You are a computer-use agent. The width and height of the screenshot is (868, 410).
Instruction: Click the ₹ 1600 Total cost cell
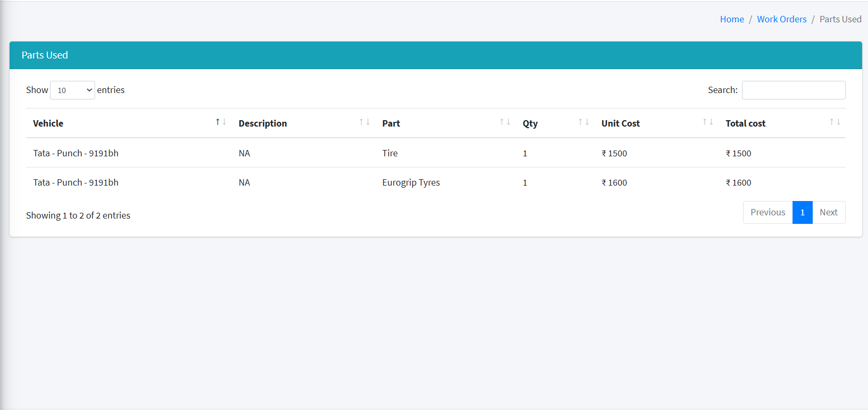738,182
